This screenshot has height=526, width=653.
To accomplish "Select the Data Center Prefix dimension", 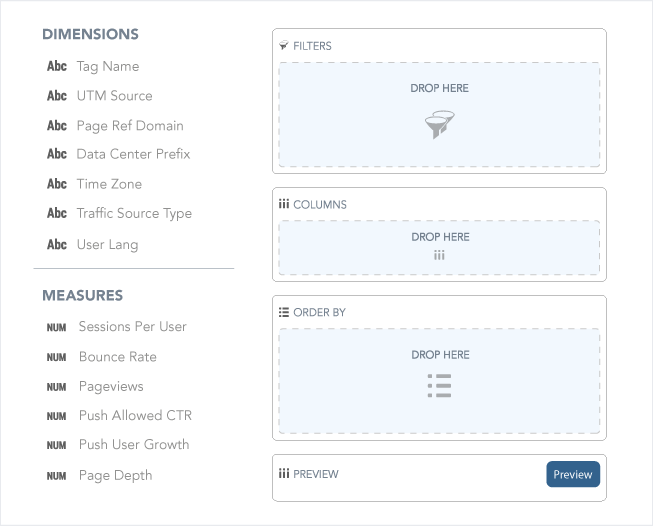I will coord(119,154).
